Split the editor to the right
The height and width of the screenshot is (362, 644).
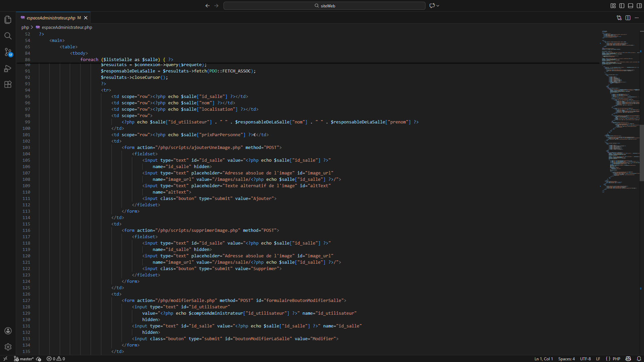628,18
